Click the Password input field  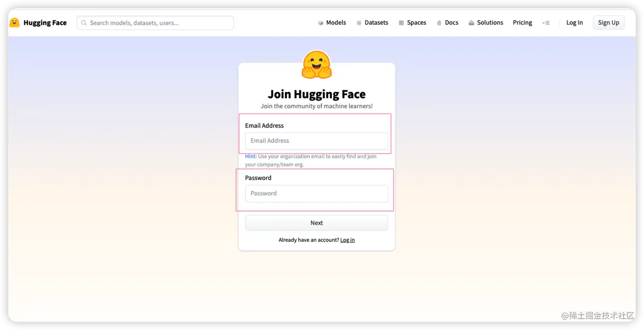coord(317,194)
